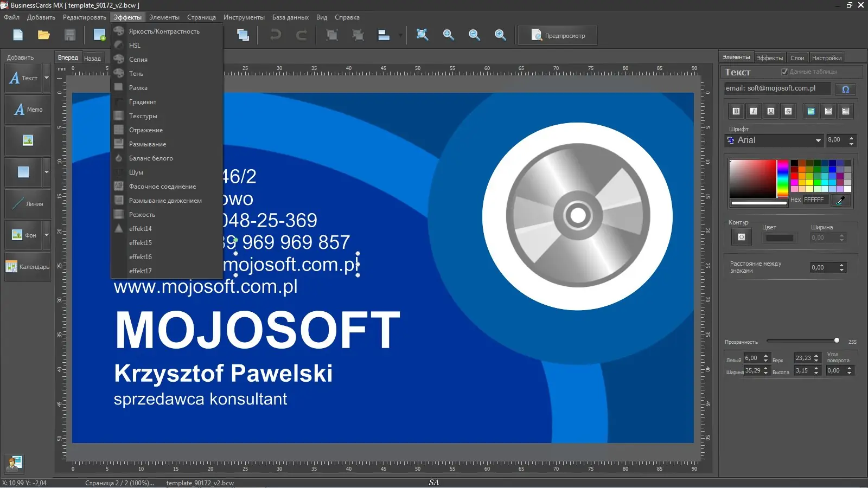The width and height of the screenshot is (868, 488).
Task: Click the Open folder toolbar icon
Action: 44,35
